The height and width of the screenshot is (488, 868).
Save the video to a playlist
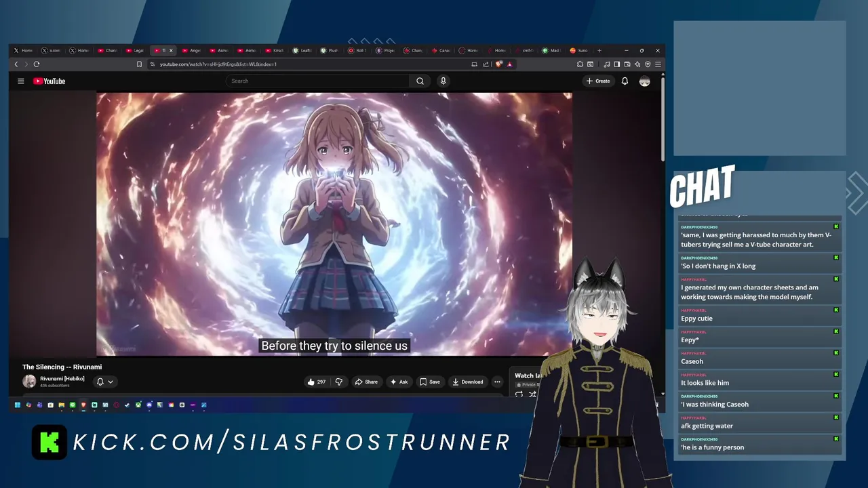click(x=430, y=382)
